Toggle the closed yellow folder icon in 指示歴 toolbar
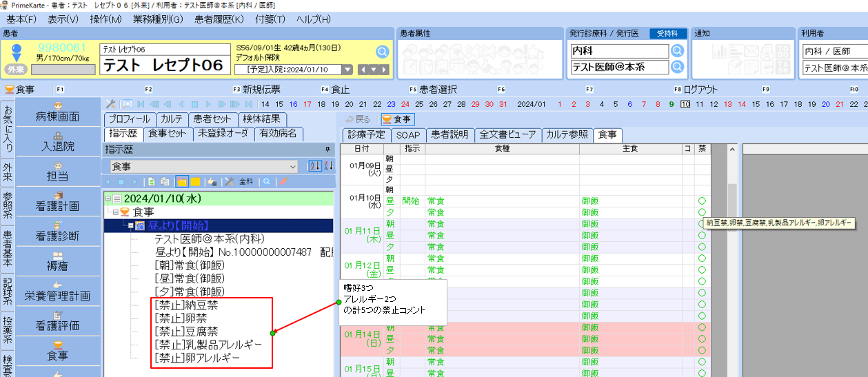 (x=195, y=182)
